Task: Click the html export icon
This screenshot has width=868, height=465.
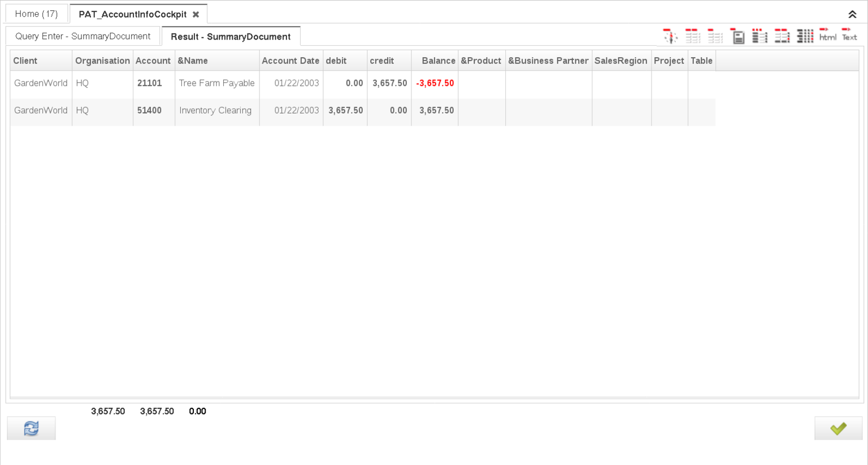Action: click(827, 36)
